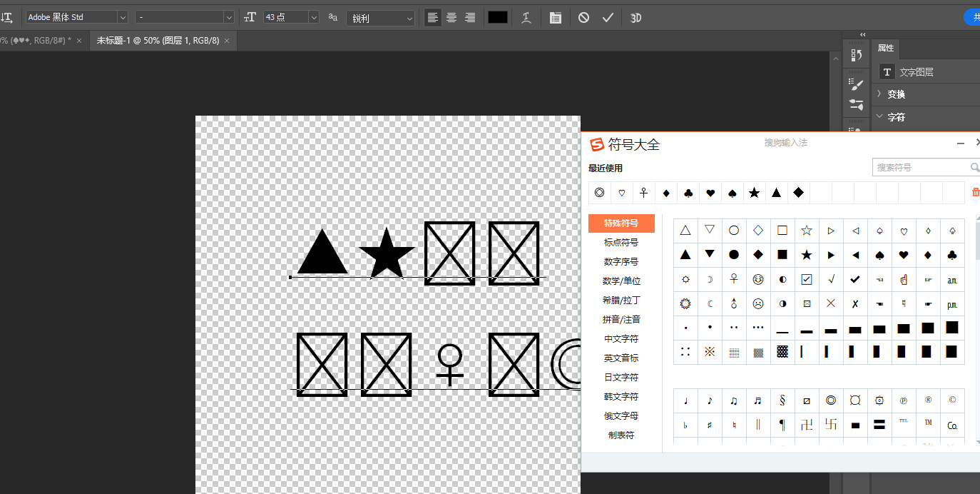Clear recent symbols with the orange trash icon
The image size is (980, 494).
[x=976, y=192]
